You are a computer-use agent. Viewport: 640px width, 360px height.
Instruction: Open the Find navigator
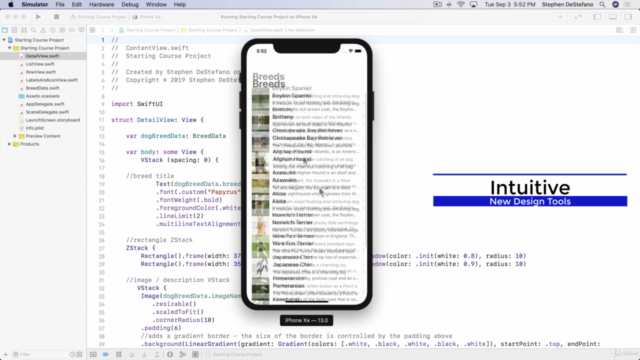pyautogui.click(x=33, y=30)
